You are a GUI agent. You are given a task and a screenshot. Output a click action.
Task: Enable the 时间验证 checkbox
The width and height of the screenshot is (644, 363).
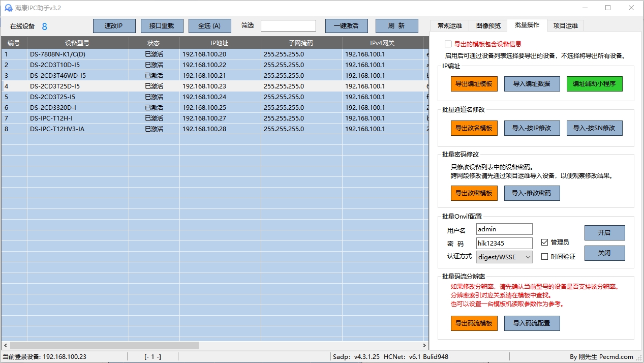[x=545, y=257]
